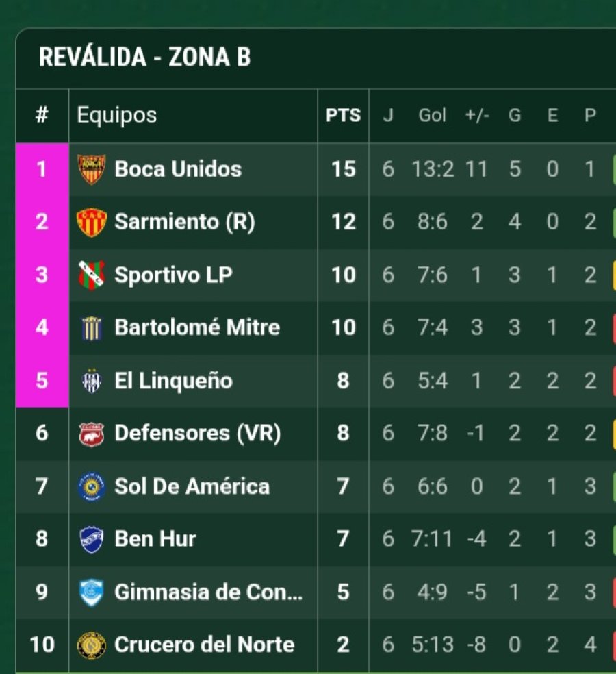The image size is (616, 674).
Task: Click the Boca Unidos team crest
Action: tap(91, 169)
